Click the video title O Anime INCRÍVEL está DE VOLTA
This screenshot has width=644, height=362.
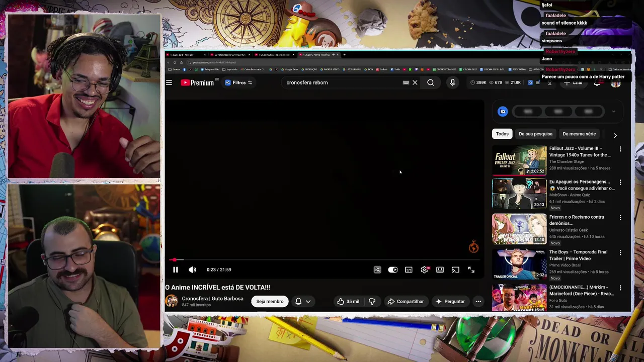coord(217,287)
